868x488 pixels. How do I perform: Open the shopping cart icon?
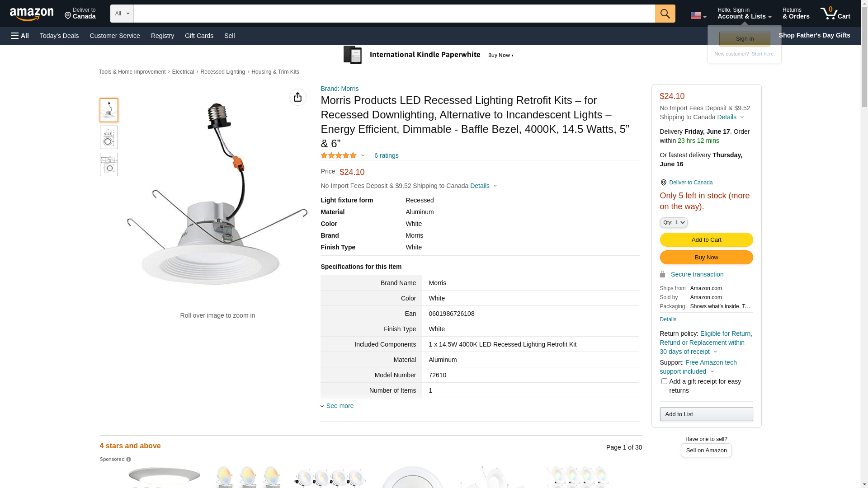(835, 14)
